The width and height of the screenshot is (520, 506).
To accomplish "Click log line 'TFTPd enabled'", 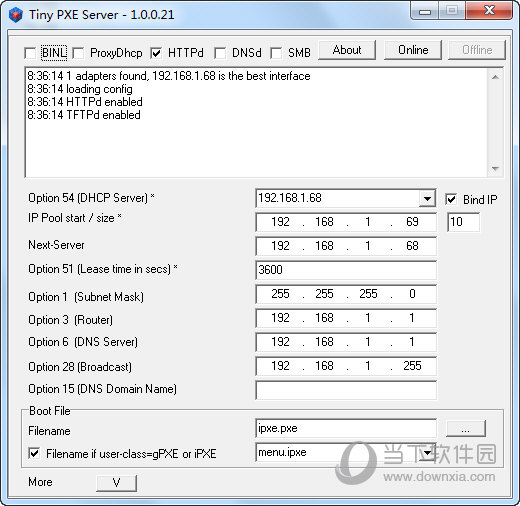I will coord(84,115).
